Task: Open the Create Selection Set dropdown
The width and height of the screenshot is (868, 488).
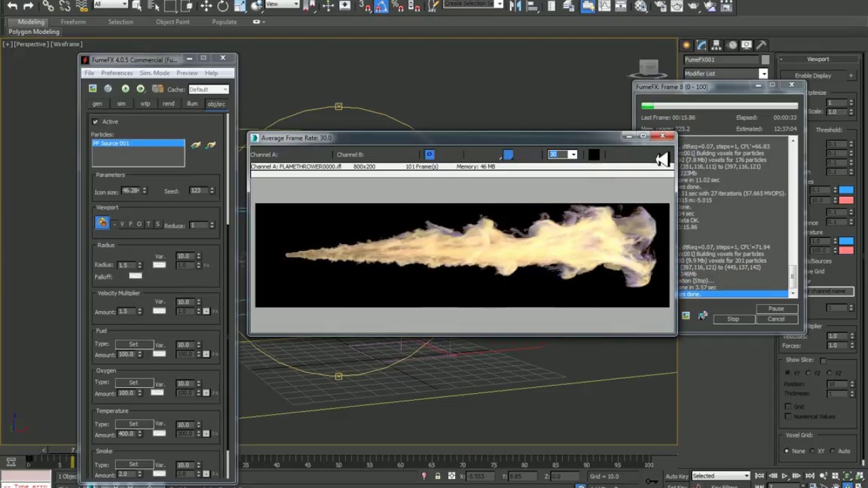Action: (x=473, y=4)
